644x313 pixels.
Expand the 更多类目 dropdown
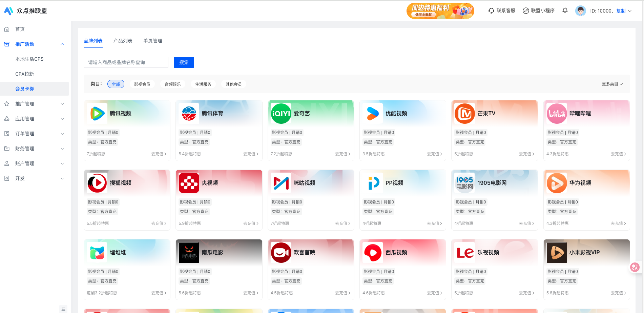tap(612, 84)
